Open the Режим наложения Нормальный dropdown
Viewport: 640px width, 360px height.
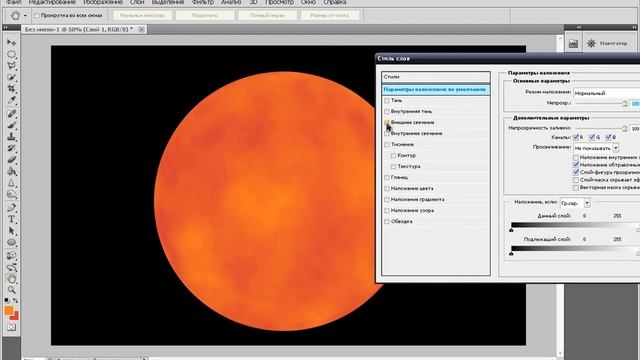point(607,93)
